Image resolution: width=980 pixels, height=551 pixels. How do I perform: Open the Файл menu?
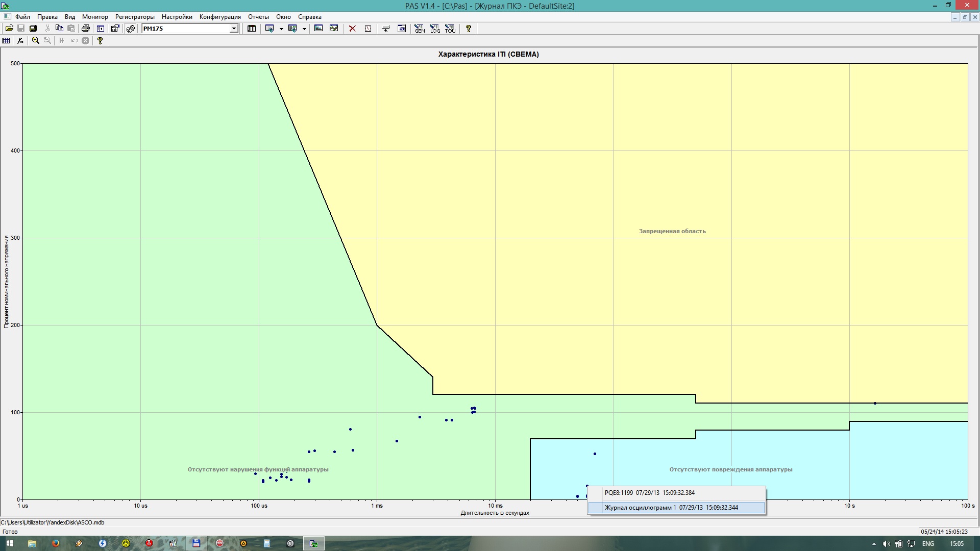coord(22,17)
